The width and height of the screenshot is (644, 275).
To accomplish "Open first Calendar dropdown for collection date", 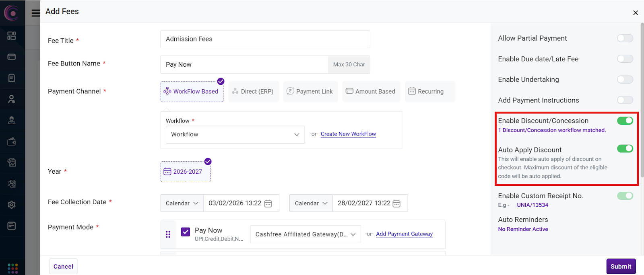I will (182, 203).
